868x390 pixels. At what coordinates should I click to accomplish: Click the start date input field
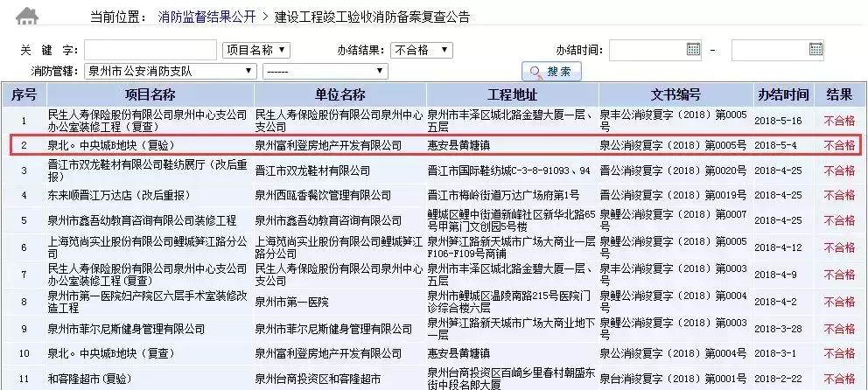click(x=654, y=50)
